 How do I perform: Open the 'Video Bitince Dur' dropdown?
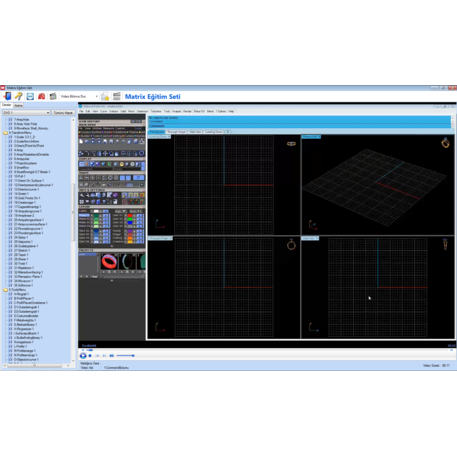[79, 96]
